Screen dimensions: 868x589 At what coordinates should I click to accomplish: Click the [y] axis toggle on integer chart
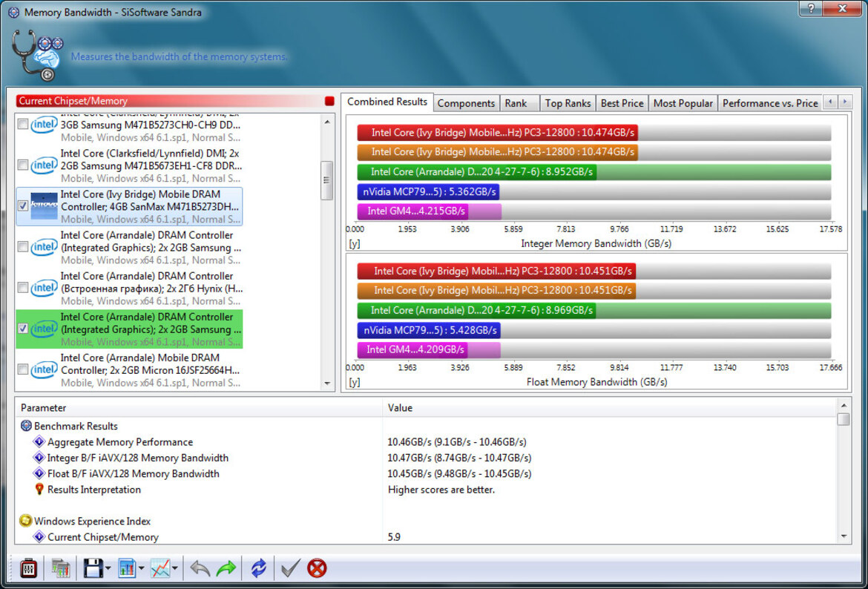pyautogui.click(x=355, y=243)
